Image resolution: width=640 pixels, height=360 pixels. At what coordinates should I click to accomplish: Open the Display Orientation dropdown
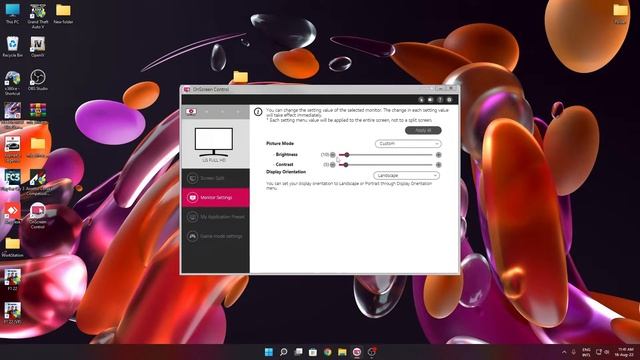tap(406, 176)
